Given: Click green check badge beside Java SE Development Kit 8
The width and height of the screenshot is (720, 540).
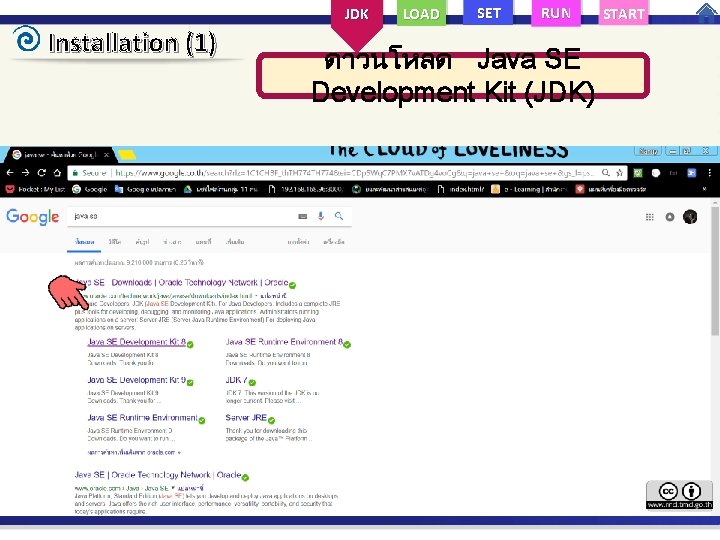Looking at the screenshot, I should (190, 344).
